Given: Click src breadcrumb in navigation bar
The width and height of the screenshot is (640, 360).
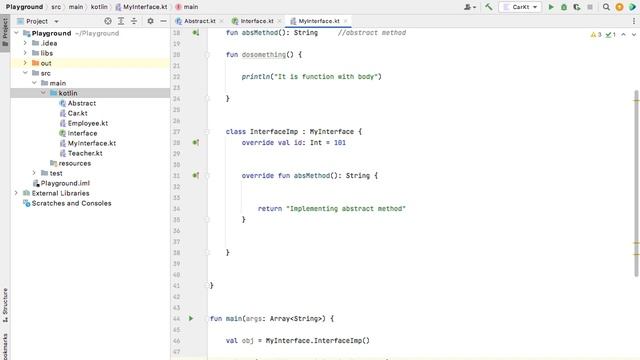Looking at the screenshot, I should click(56, 7).
